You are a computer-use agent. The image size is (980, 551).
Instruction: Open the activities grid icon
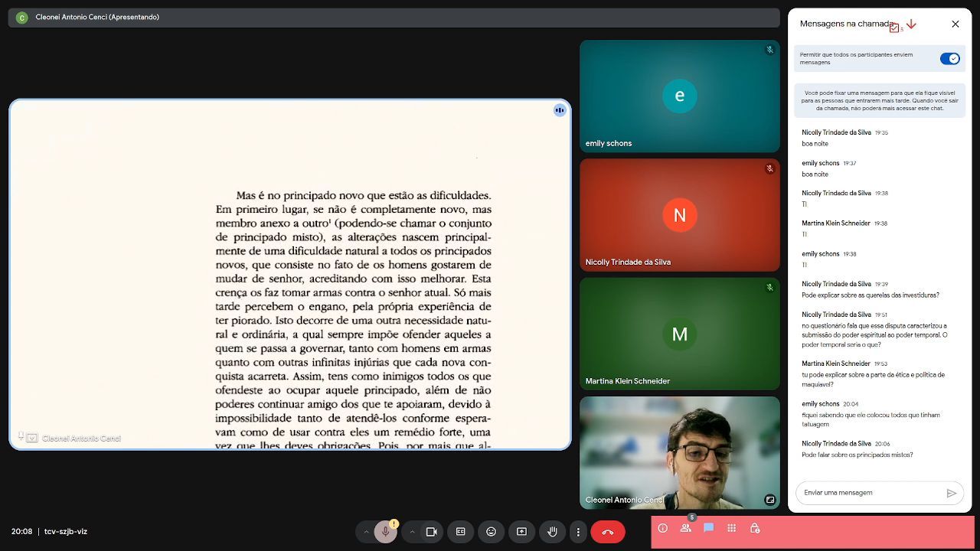click(732, 528)
